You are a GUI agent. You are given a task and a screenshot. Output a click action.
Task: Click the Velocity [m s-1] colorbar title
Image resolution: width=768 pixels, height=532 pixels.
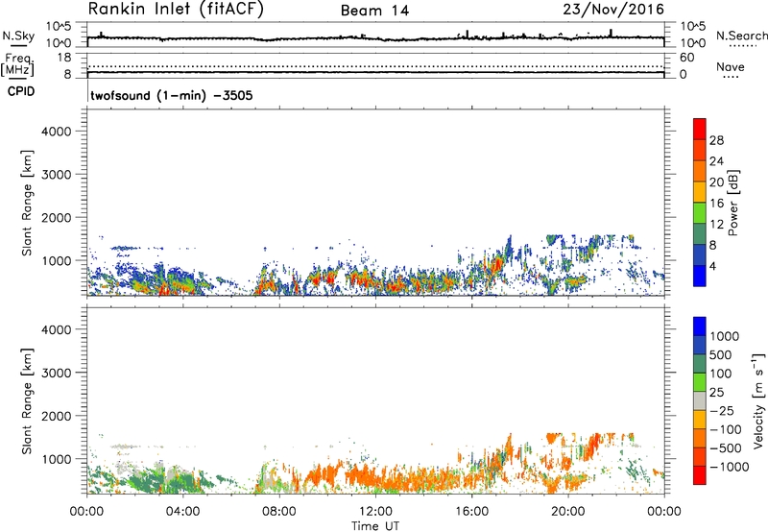[758, 400]
